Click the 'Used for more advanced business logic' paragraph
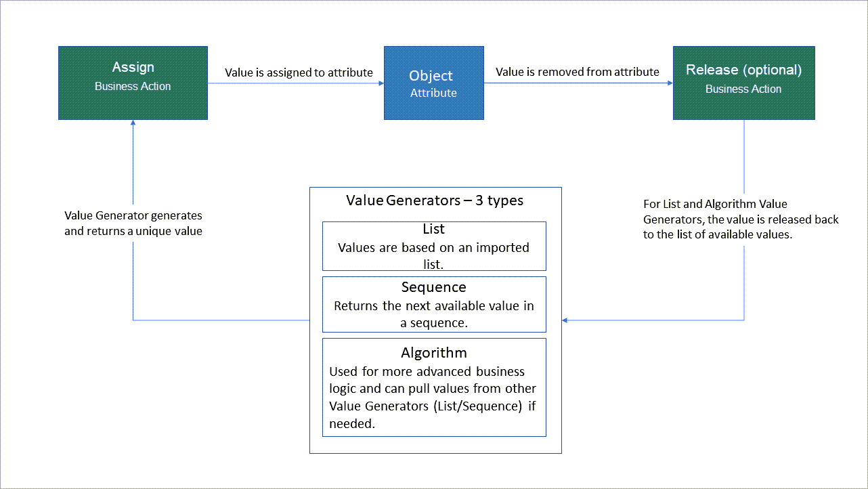The image size is (868, 489). [x=432, y=396]
